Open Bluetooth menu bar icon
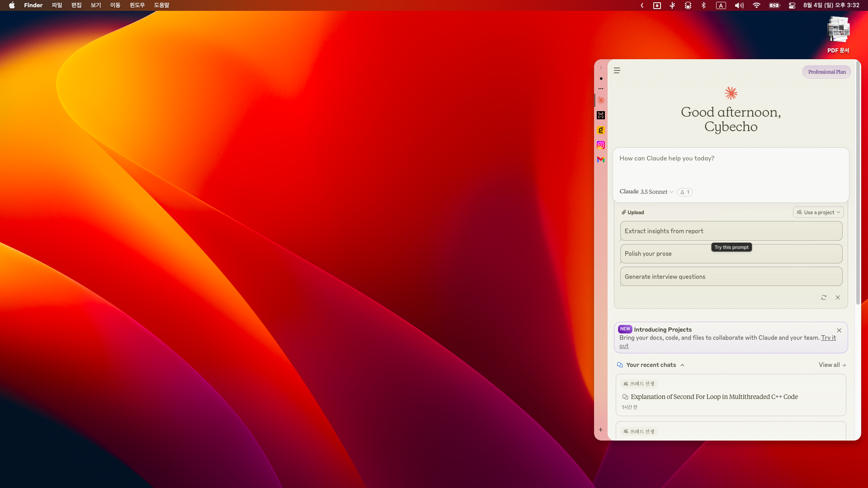The width and height of the screenshot is (868, 488). [x=703, y=5]
